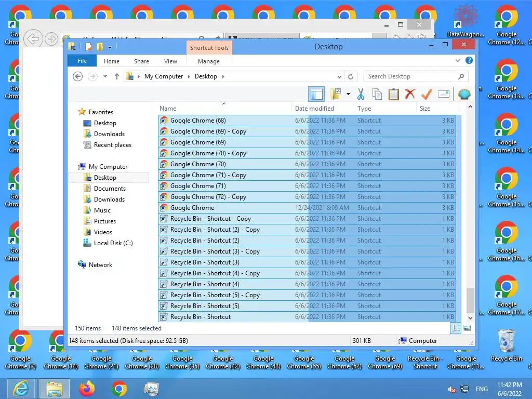The width and height of the screenshot is (532, 399).
Task: Switch to the Home ribbon tab
Action: click(112, 61)
